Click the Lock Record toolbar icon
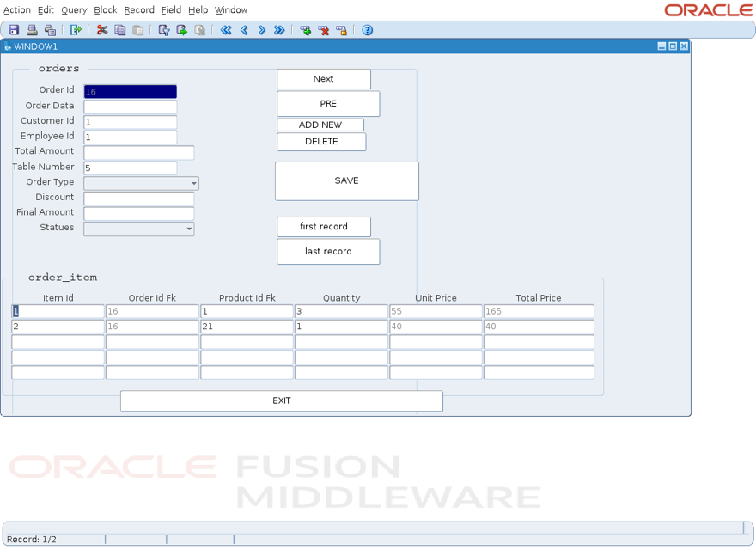 pos(341,30)
